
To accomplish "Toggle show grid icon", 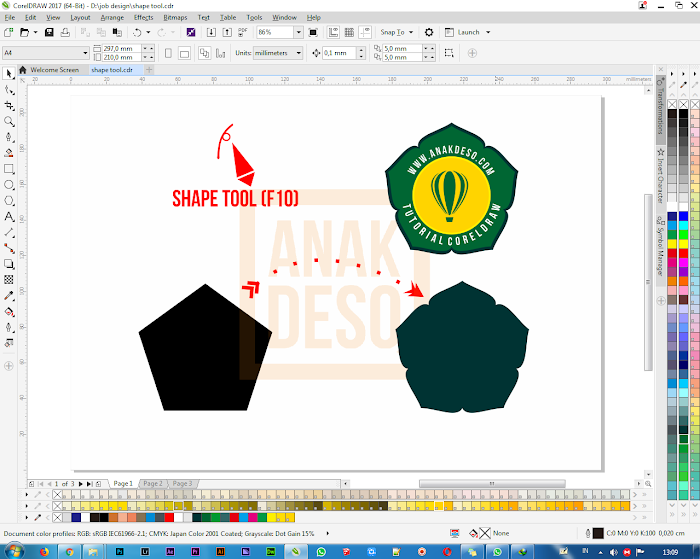I will tap(350, 32).
